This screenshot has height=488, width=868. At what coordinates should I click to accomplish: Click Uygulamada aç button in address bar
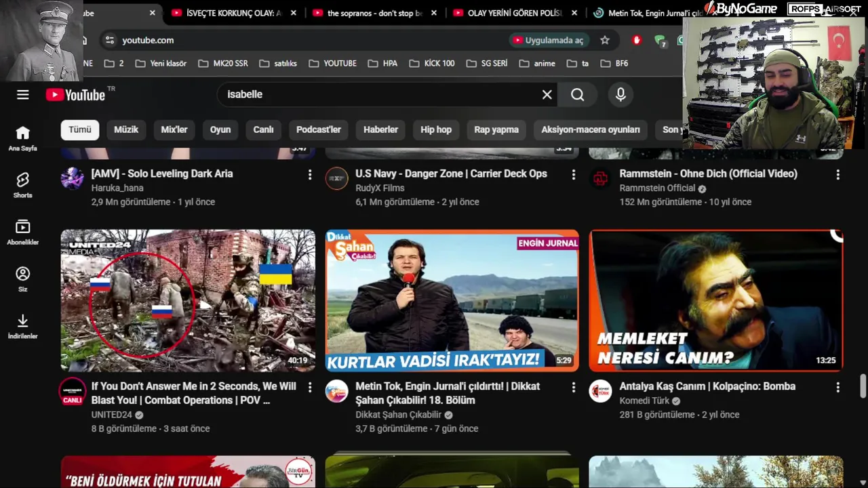point(548,40)
